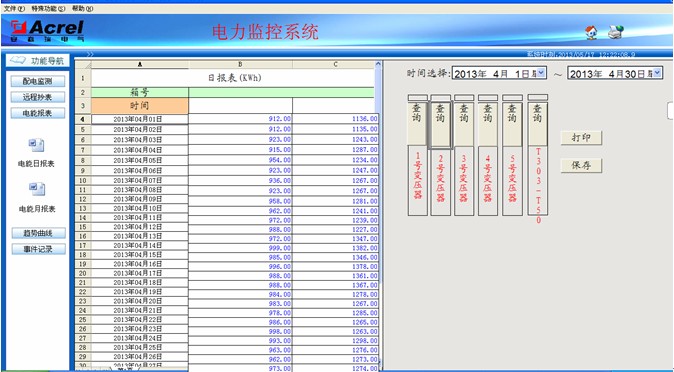
Task: Click the 保存 button
Action: coord(581,166)
